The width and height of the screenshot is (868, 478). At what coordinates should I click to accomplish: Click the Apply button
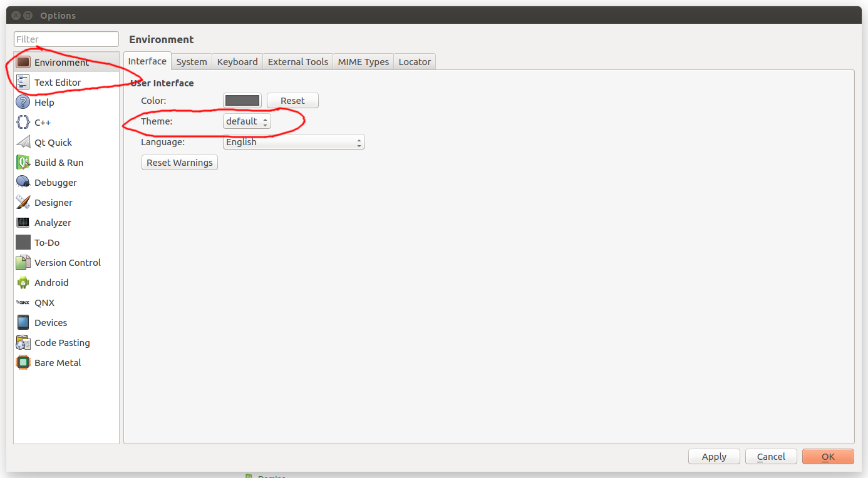(714, 457)
